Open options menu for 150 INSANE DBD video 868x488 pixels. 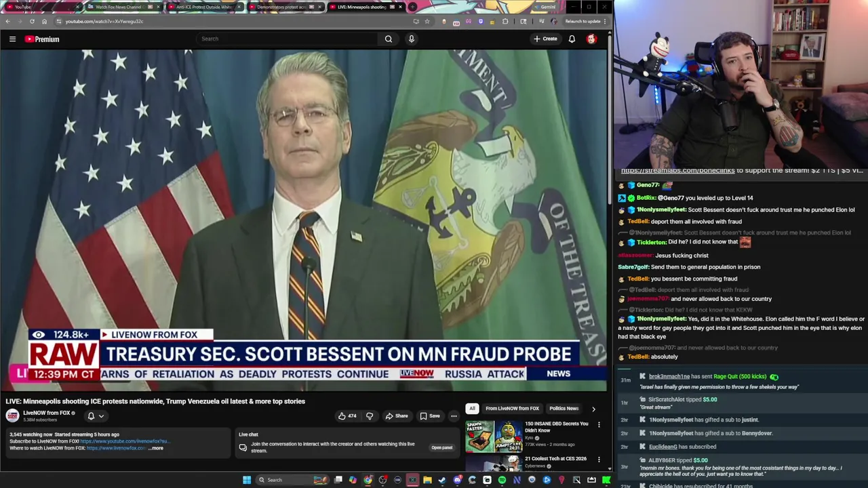599,424
